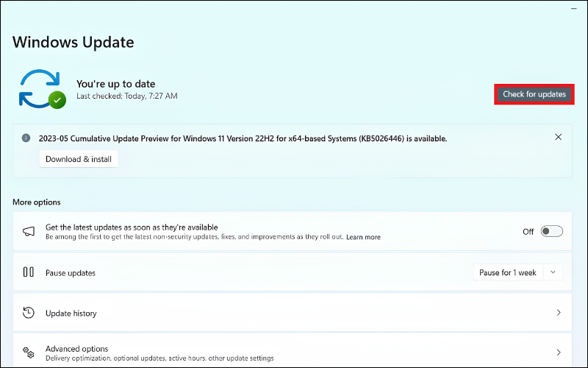Click the Off label beside the toggle
588x368 pixels.
click(x=528, y=232)
